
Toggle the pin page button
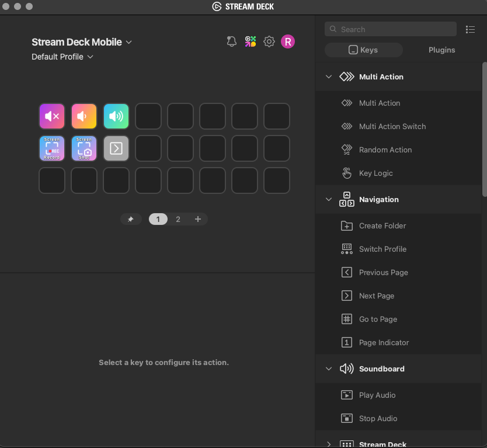[x=131, y=219]
